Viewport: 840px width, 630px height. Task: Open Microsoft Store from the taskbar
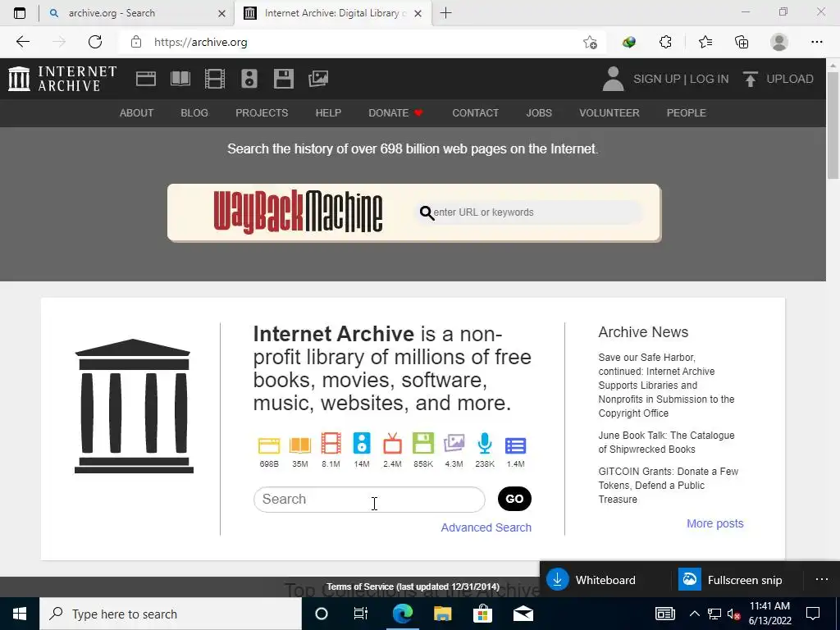pyautogui.click(x=482, y=614)
